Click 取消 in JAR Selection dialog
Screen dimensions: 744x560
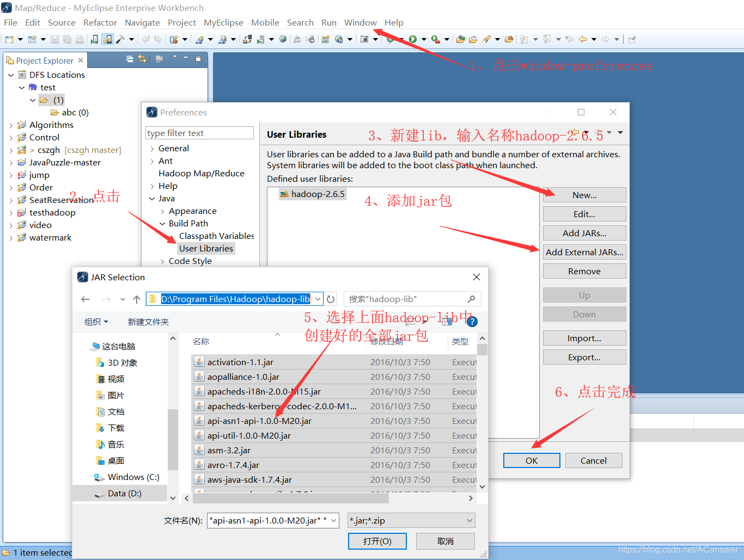(x=446, y=541)
